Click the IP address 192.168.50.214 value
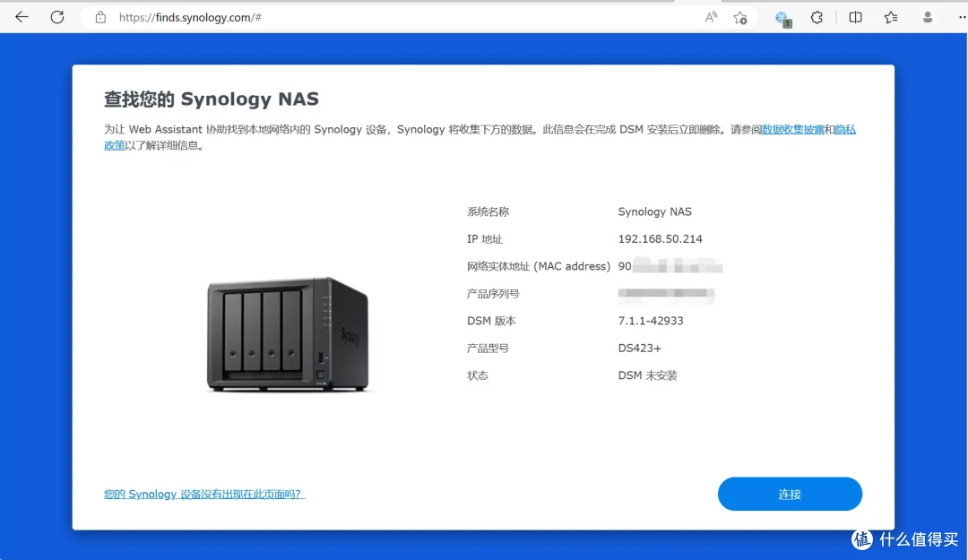Image resolution: width=968 pixels, height=560 pixels. (661, 238)
